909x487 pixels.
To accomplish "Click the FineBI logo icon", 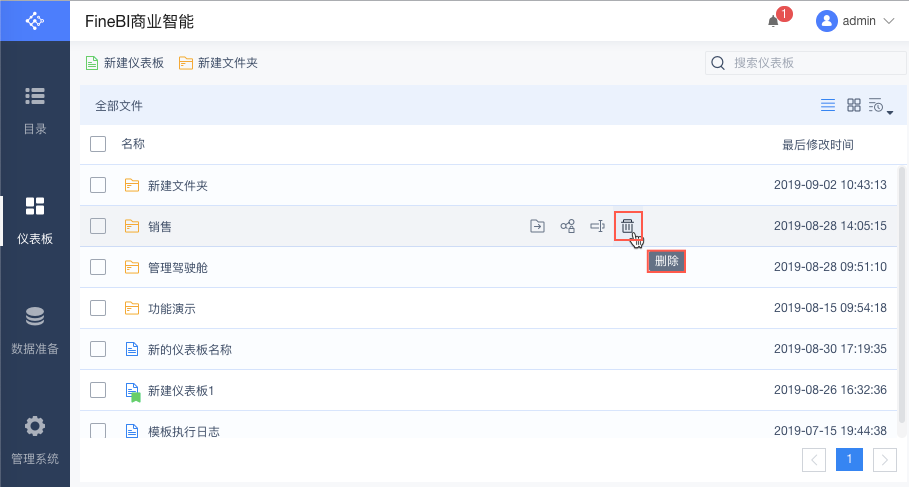I will 35,20.
